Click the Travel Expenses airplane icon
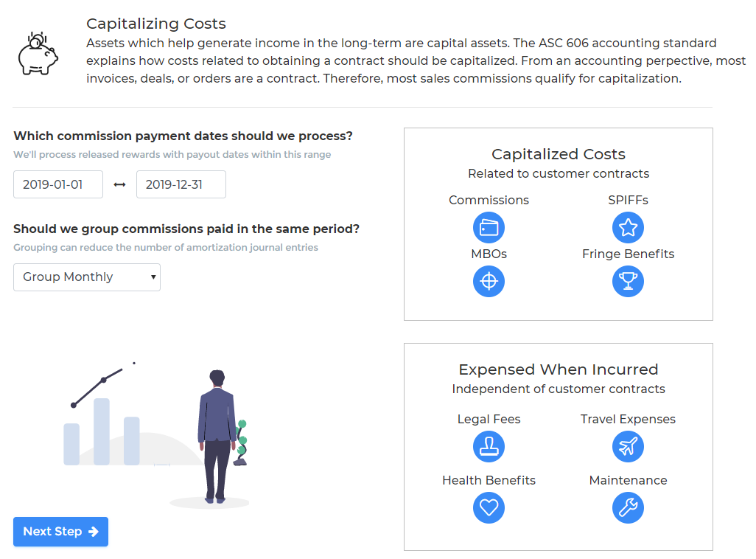Viewport: 756px width, 559px height. [628, 446]
